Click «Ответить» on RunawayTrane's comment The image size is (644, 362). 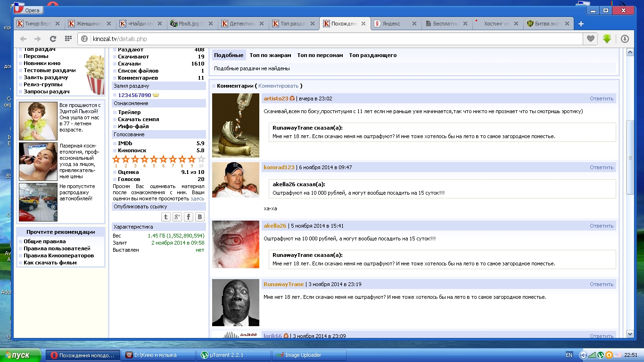(x=602, y=284)
